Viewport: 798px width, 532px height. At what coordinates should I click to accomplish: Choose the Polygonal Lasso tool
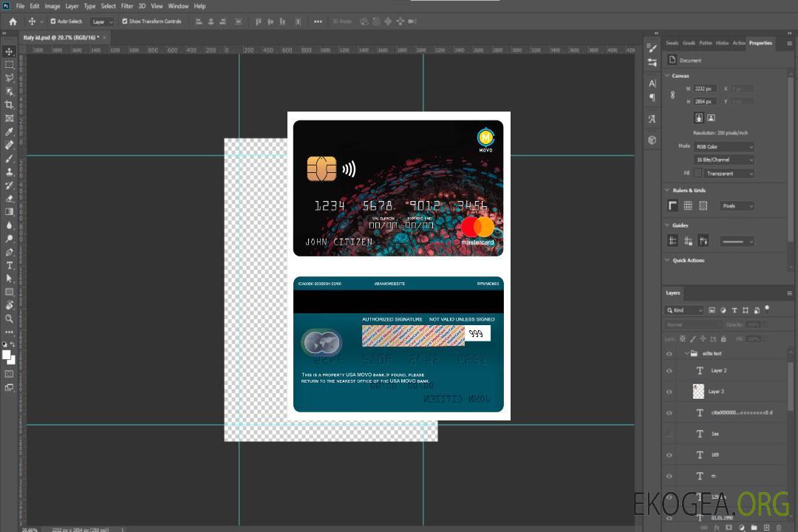point(9,78)
